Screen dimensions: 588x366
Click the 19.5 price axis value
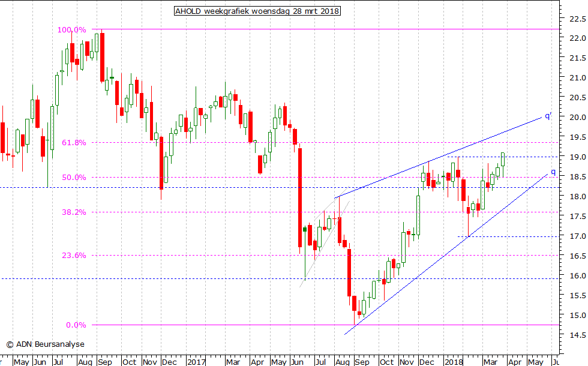click(577, 137)
